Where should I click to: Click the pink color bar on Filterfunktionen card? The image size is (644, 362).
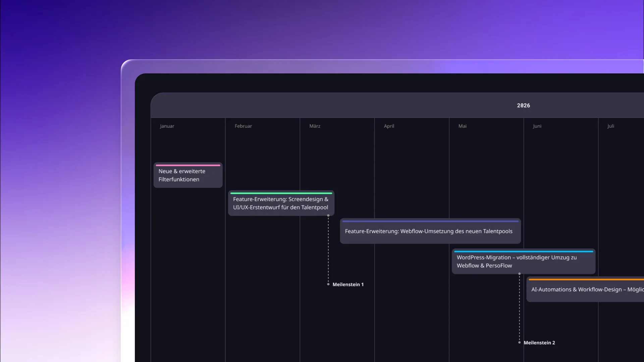[188, 165]
